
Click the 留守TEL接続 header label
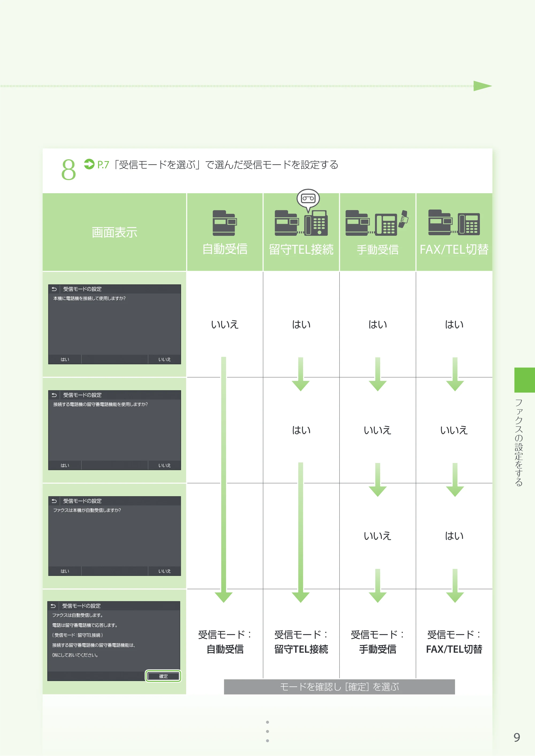click(x=301, y=249)
